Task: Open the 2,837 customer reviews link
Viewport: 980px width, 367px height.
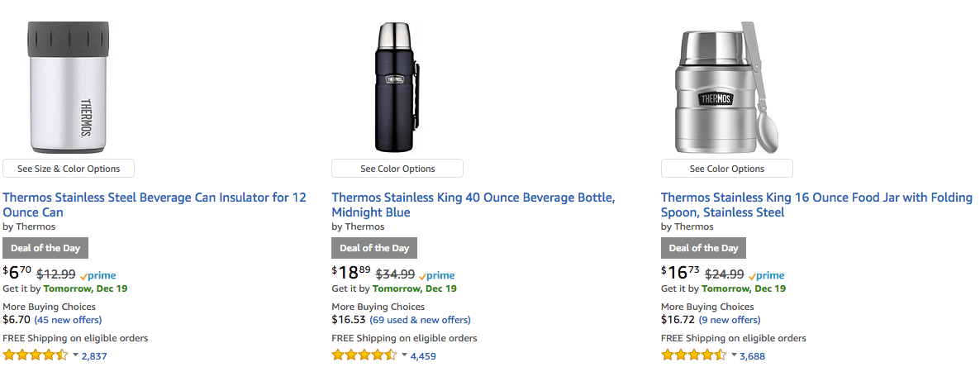Action: (x=94, y=356)
